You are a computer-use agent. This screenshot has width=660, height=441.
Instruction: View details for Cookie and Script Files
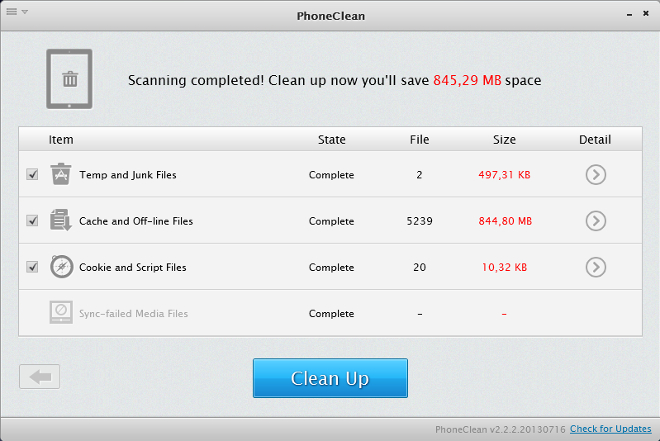[595, 267]
